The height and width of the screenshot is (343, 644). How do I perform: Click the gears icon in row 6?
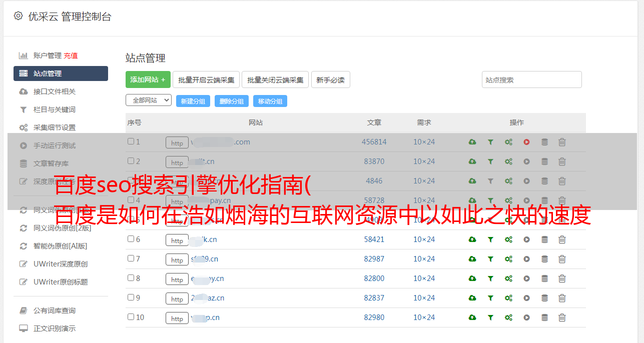[508, 239]
